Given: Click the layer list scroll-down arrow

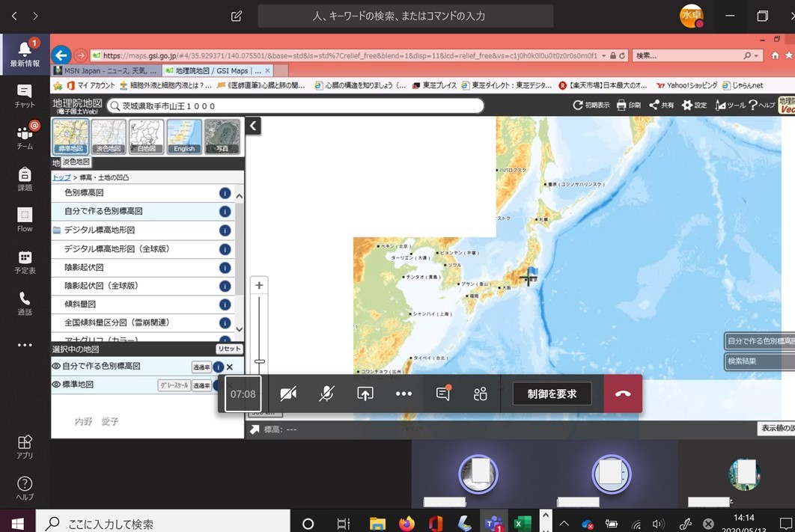Looking at the screenshot, I should (240, 329).
